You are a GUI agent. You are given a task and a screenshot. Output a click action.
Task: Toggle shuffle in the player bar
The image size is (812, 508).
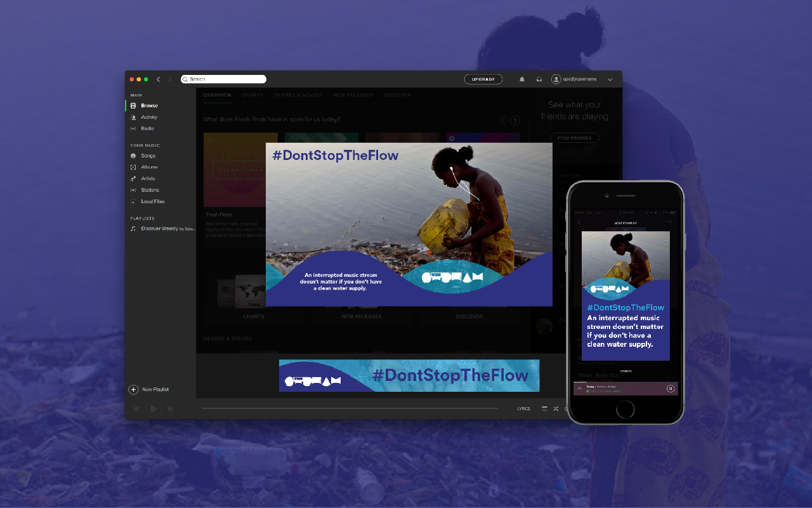[556, 409]
